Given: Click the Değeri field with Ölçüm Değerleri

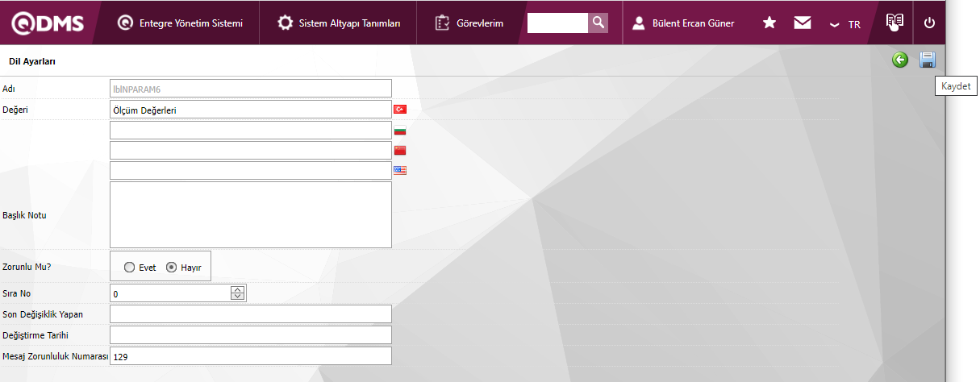Looking at the screenshot, I should tap(250, 110).
